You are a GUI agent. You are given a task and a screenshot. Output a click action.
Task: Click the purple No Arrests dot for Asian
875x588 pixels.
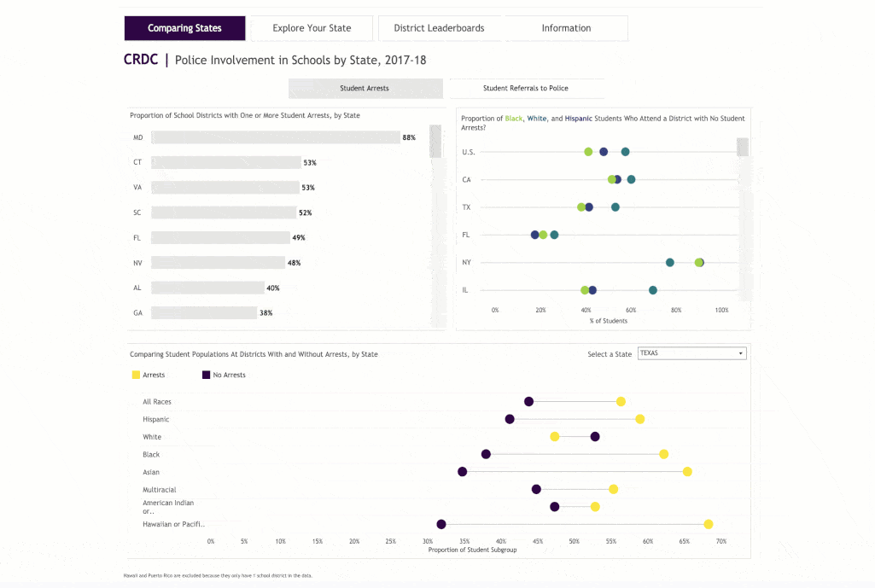[463, 471]
